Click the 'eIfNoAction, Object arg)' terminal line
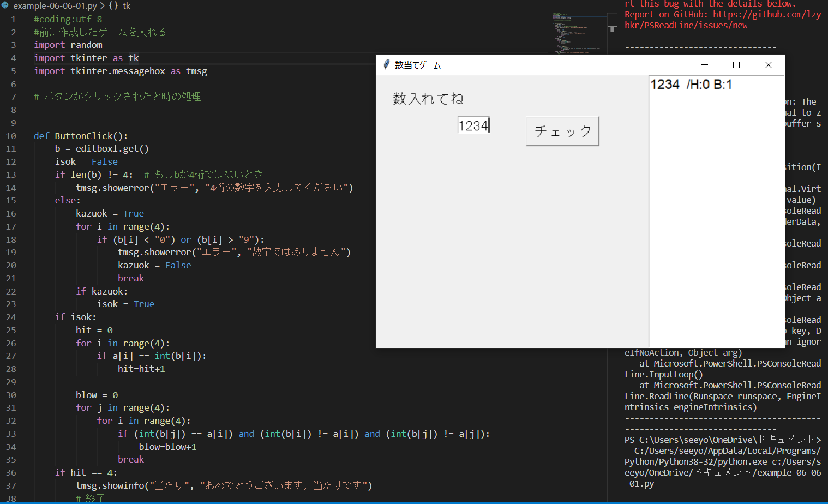 pyautogui.click(x=683, y=352)
